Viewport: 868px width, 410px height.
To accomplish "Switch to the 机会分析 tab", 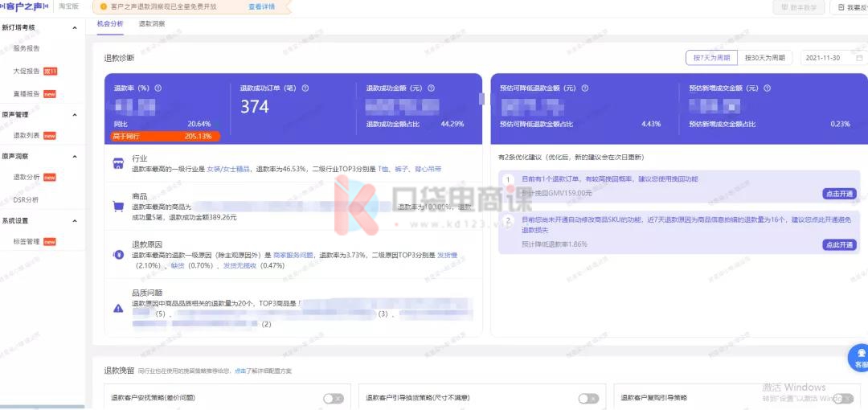I will pyautogui.click(x=109, y=24).
